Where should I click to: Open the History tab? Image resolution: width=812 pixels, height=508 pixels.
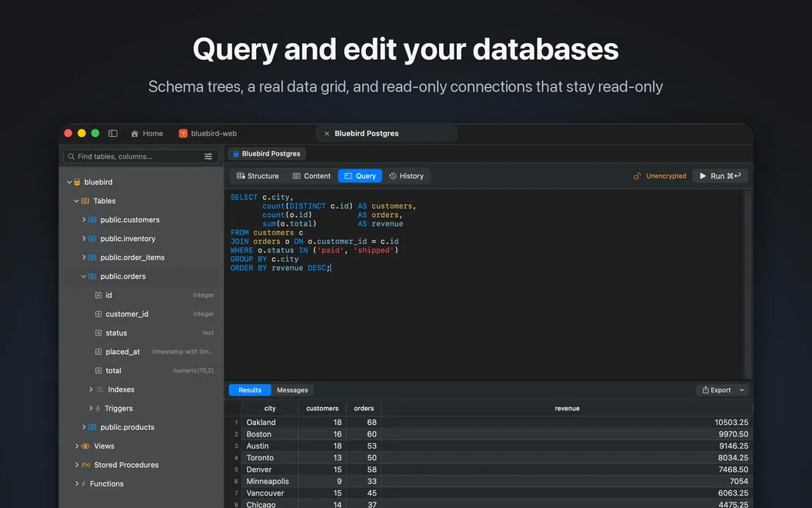point(407,176)
